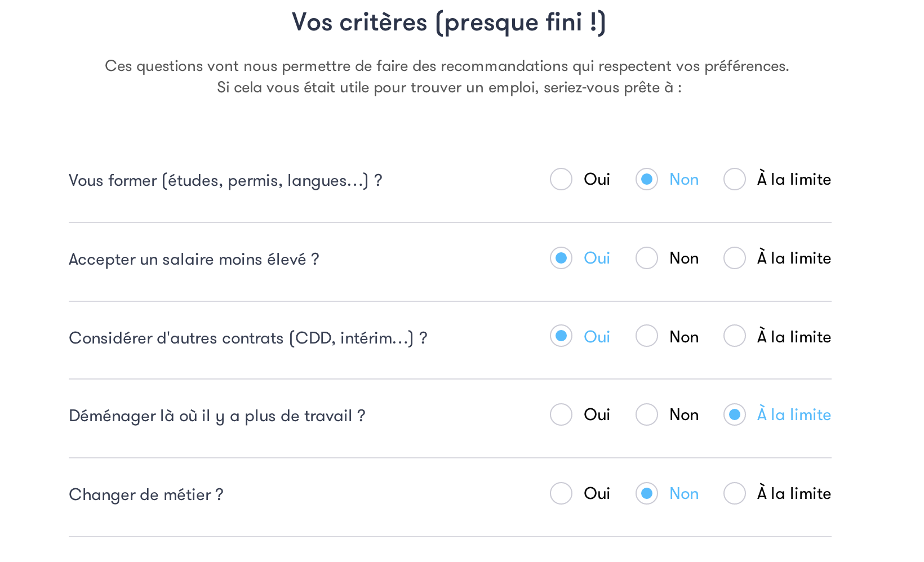Image resolution: width=924 pixels, height=562 pixels.
Task: Choose "À la limite" for lower salary
Action: pos(735,258)
